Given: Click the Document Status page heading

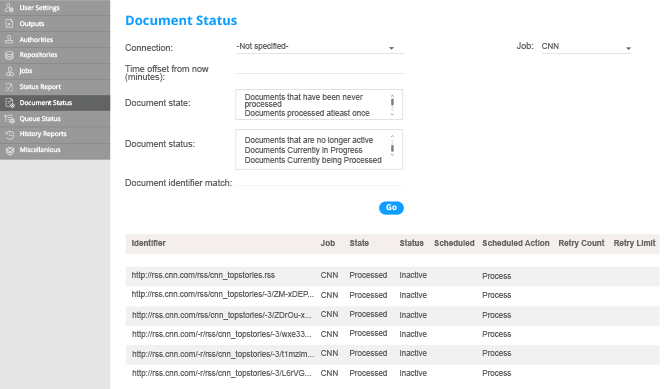Looking at the screenshot, I should pos(181,20).
